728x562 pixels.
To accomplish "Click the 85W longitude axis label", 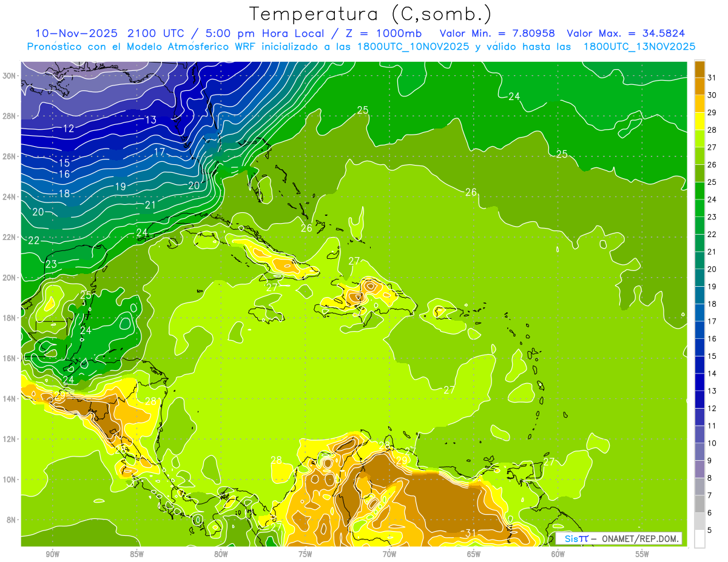I will click(x=136, y=554).
